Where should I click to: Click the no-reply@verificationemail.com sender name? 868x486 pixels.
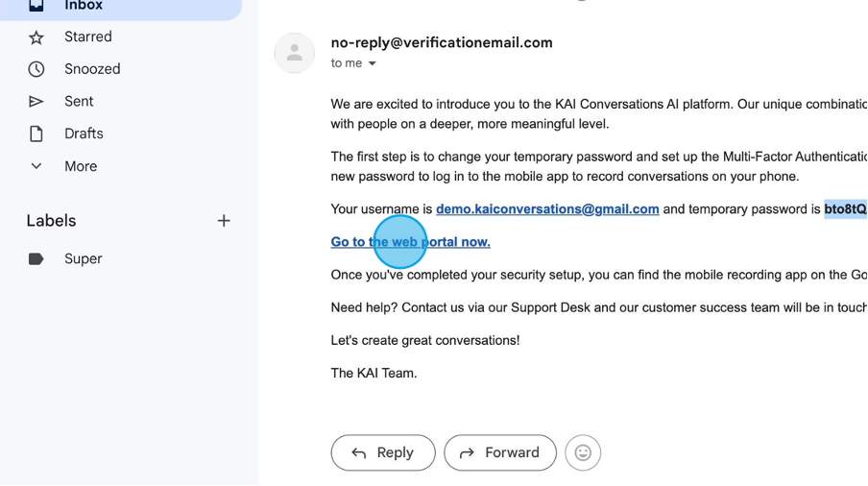[442, 42]
